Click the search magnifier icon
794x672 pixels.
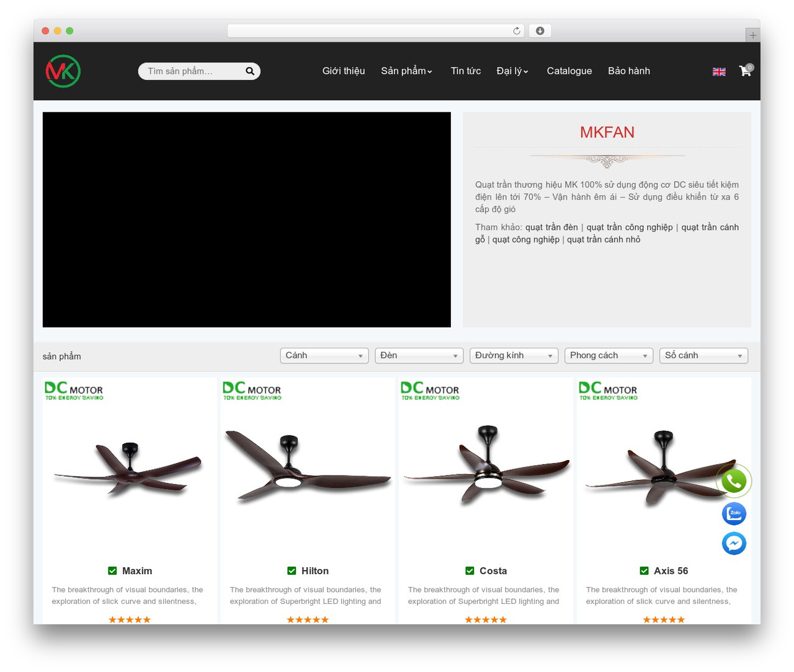pos(250,71)
